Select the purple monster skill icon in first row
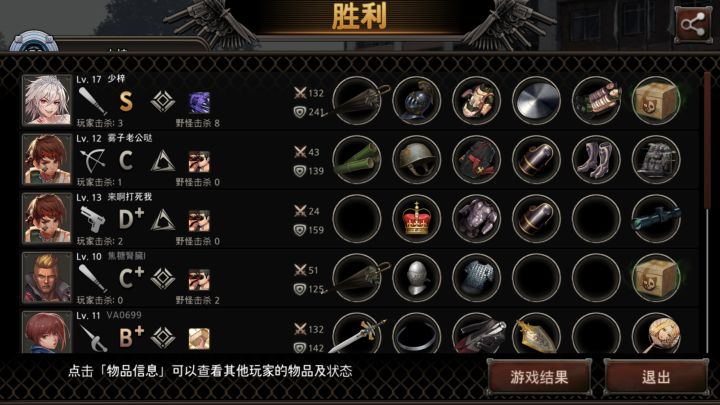Viewport: 720px width, 405px height. pyautogui.click(x=199, y=102)
